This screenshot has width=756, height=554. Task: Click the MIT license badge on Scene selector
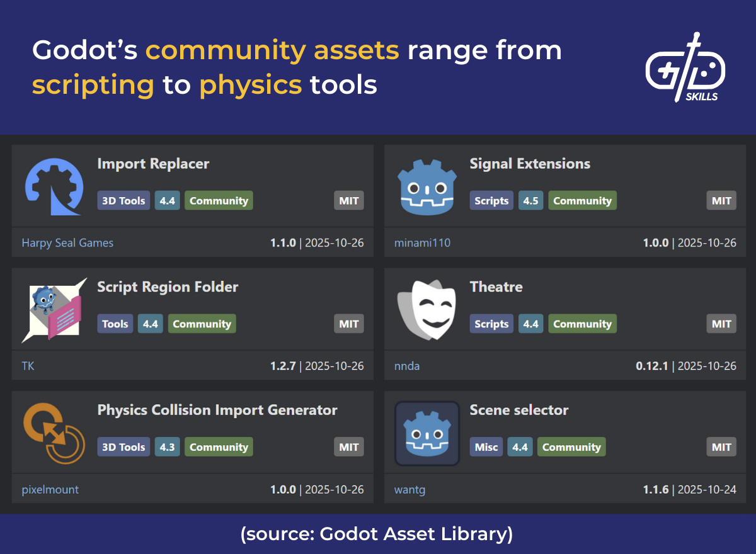pyautogui.click(x=721, y=447)
